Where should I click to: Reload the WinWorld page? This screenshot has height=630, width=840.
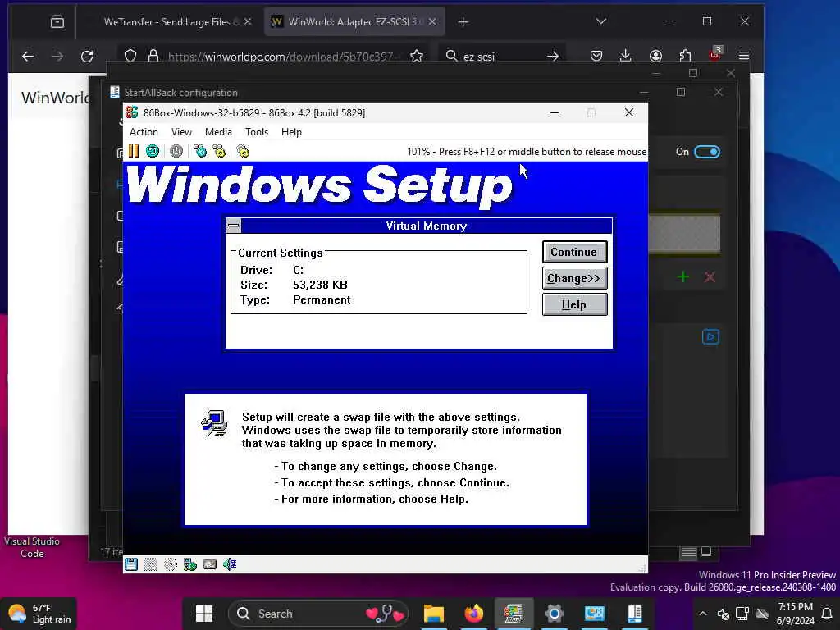coord(87,56)
